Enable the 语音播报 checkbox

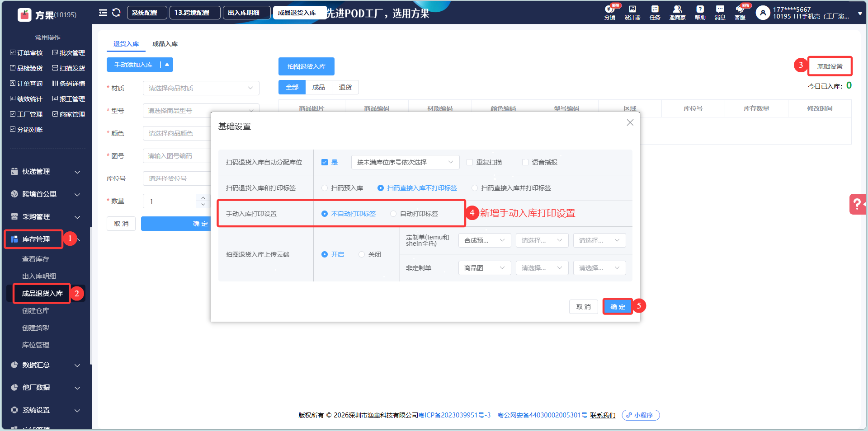[x=525, y=162]
